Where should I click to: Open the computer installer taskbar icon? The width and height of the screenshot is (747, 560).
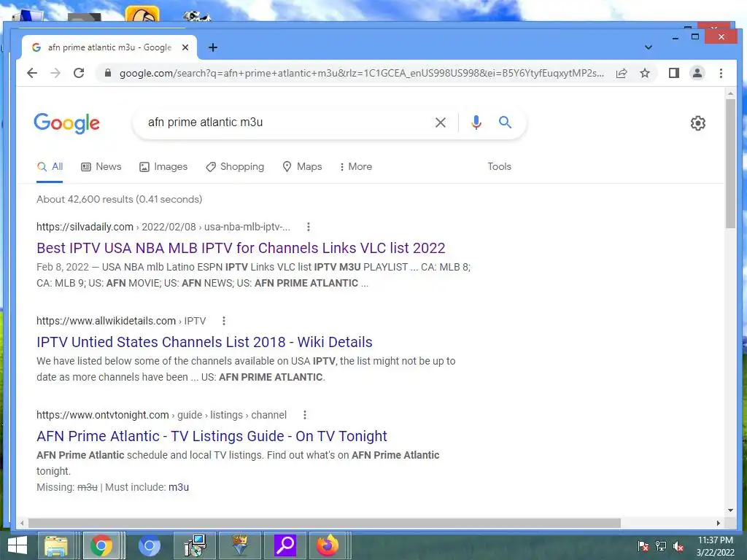(x=195, y=545)
